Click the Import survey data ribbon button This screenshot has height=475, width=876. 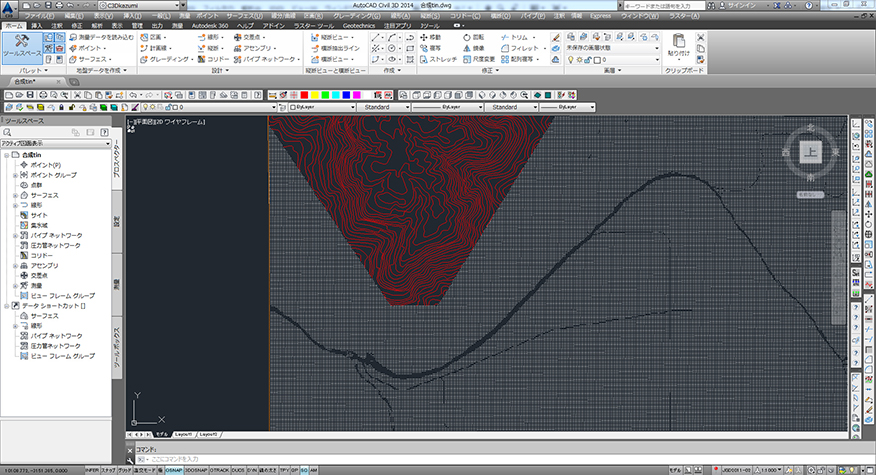point(101,37)
